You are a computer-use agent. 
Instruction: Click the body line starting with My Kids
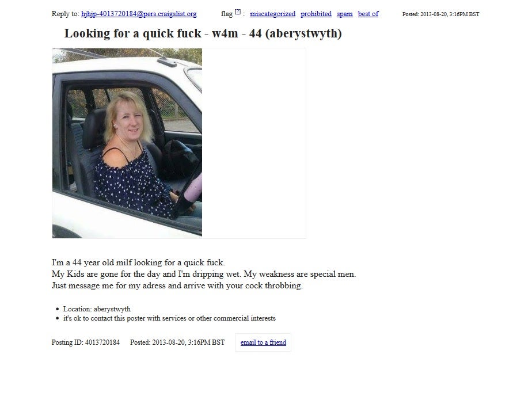tap(204, 274)
